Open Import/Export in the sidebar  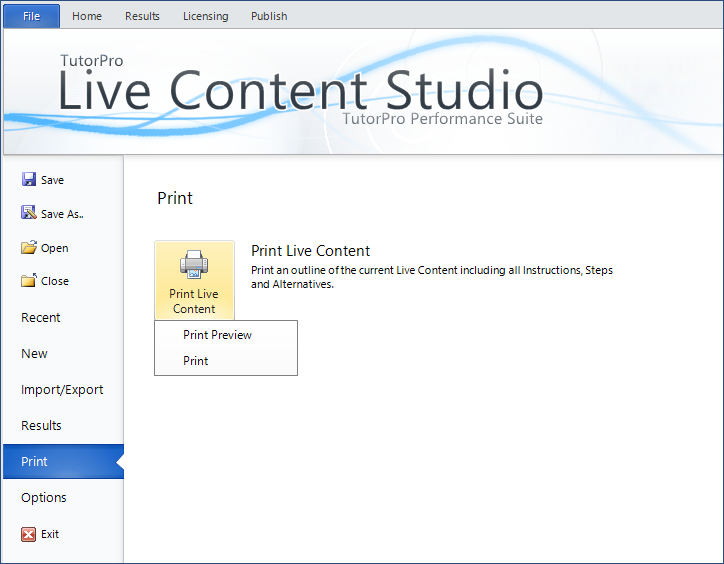pos(62,390)
